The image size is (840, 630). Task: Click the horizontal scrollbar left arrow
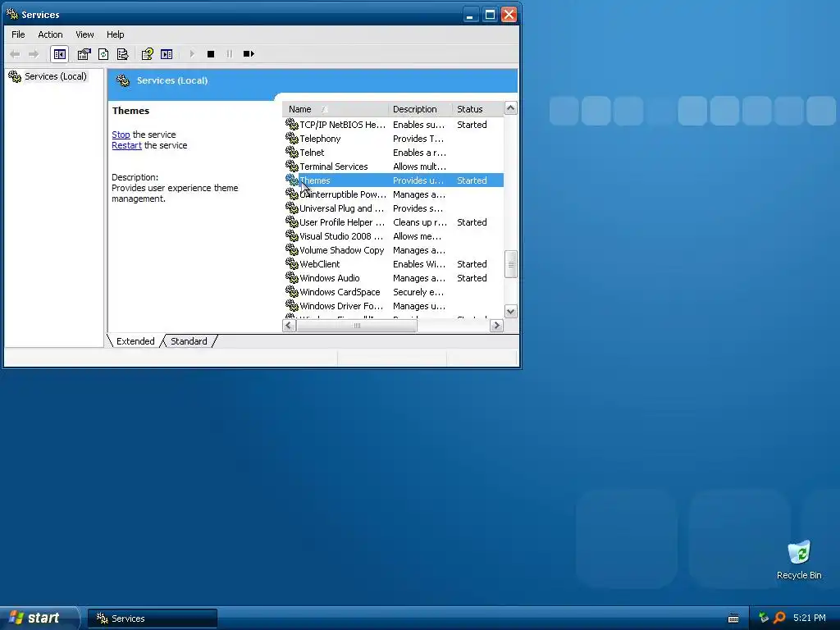[290, 326]
